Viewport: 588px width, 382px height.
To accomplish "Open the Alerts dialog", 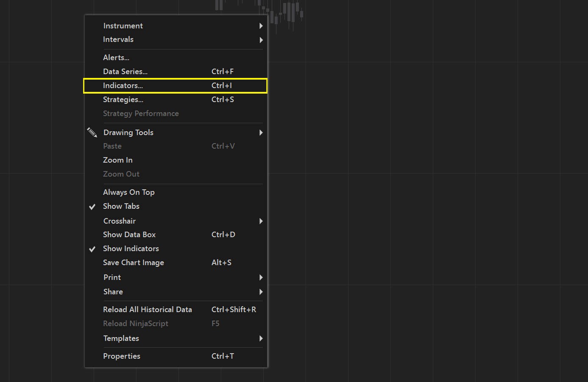I will point(116,57).
